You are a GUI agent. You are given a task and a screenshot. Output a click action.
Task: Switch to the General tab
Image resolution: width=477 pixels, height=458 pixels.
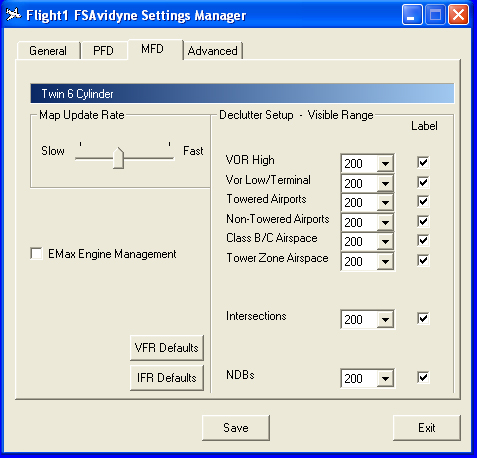pos(48,51)
